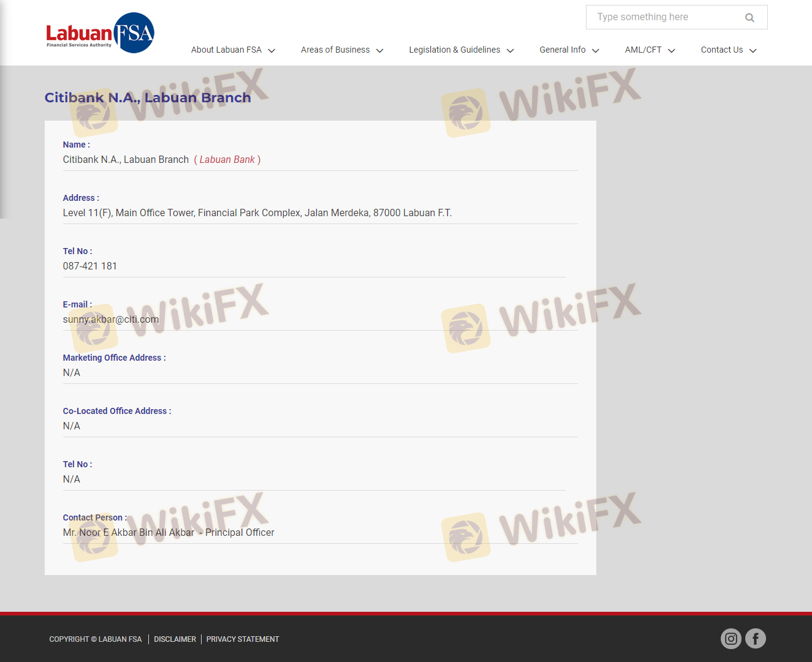
Task: Select the email sunny.akbar@citi.com
Action: click(111, 319)
